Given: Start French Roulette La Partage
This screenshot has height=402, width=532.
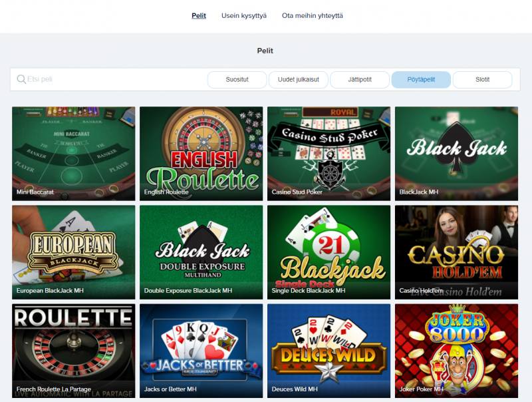Looking at the screenshot, I should (x=73, y=351).
